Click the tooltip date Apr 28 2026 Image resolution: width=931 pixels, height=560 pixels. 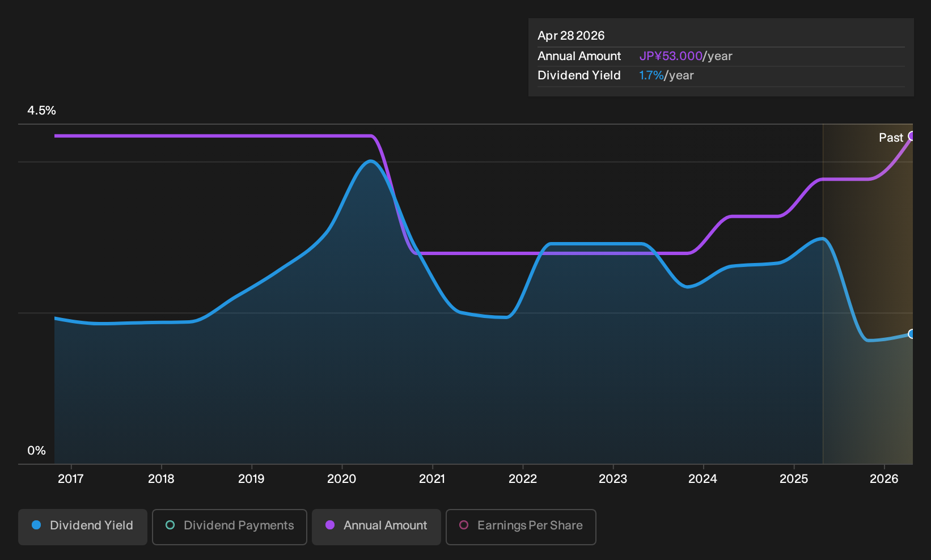571,36
